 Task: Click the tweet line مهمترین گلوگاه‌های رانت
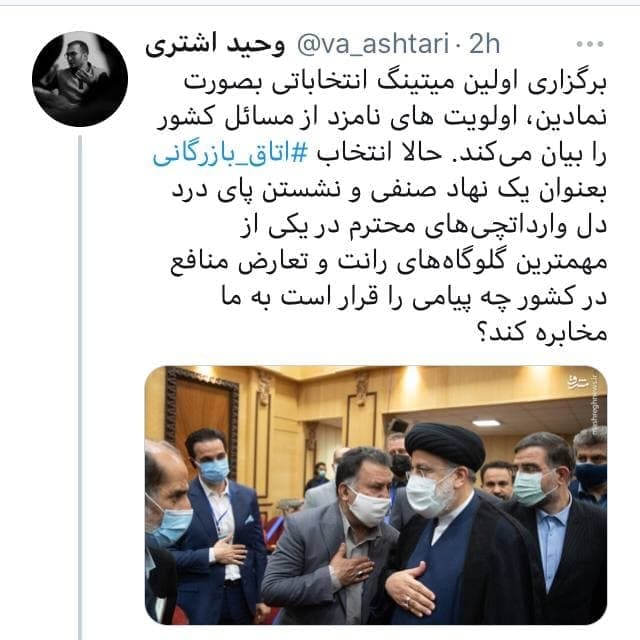pos(389,262)
